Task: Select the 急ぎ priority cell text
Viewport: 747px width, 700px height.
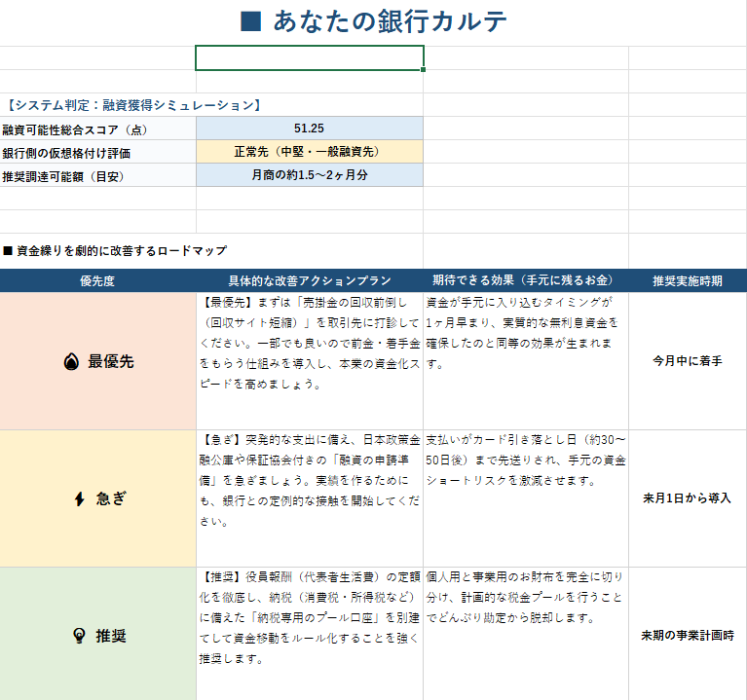Action: (111, 498)
